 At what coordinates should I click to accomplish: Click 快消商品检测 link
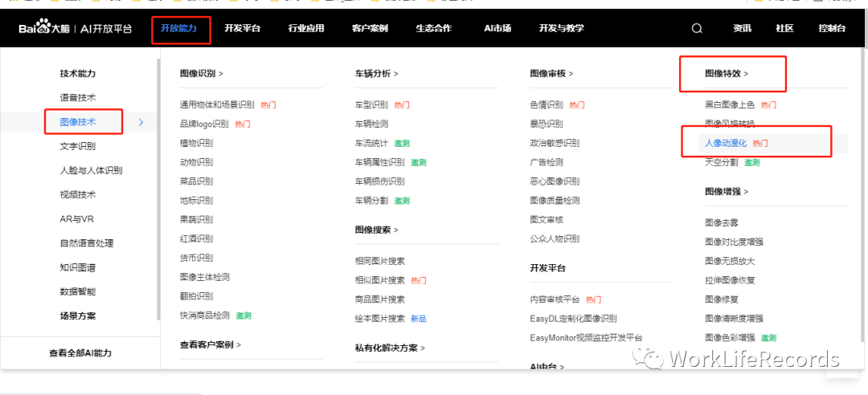(x=205, y=316)
